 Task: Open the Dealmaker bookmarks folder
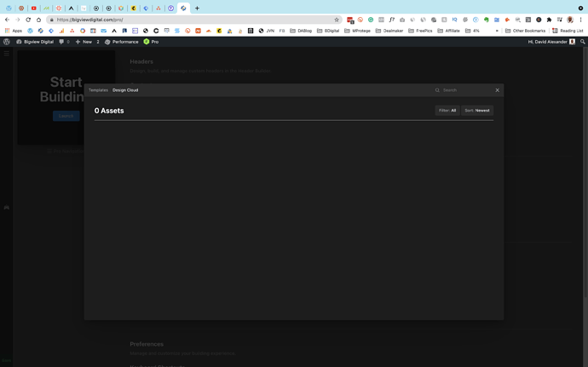tap(389, 31)
